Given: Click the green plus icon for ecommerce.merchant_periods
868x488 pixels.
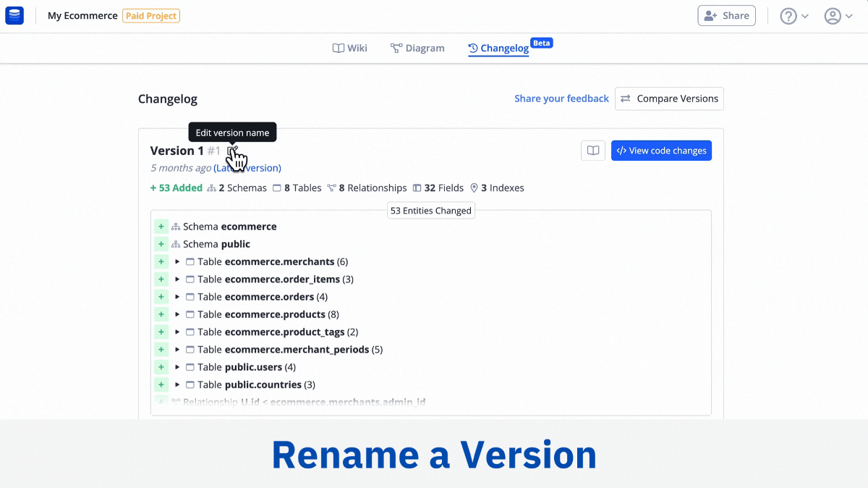Looking at the screenshot, I should click(161, 349).
